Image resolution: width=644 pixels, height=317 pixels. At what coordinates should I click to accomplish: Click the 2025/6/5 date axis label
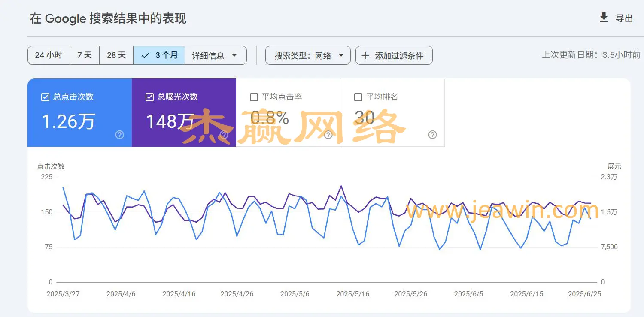pyautogui.click(x=469, y=294)
